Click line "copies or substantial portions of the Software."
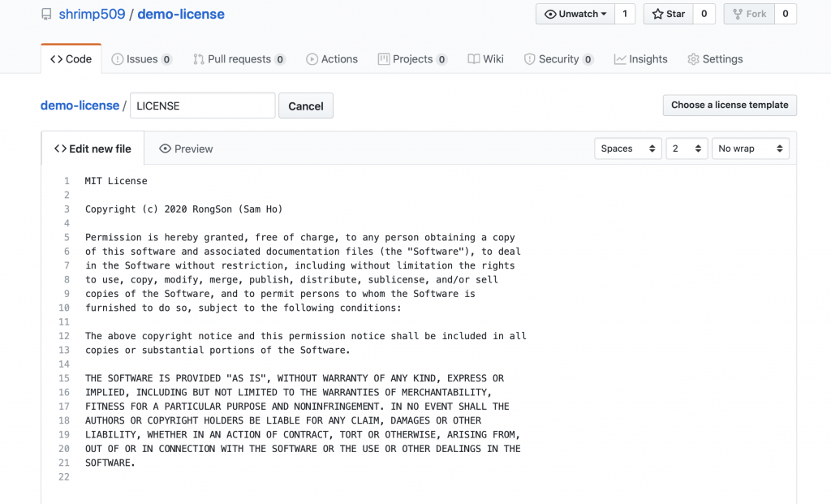This screenshot has height=504, width=831. [x=217, y=350]
